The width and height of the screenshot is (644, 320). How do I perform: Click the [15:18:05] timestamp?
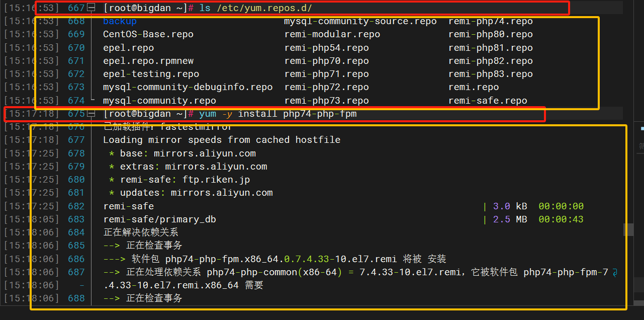click(x=32, y=219)
